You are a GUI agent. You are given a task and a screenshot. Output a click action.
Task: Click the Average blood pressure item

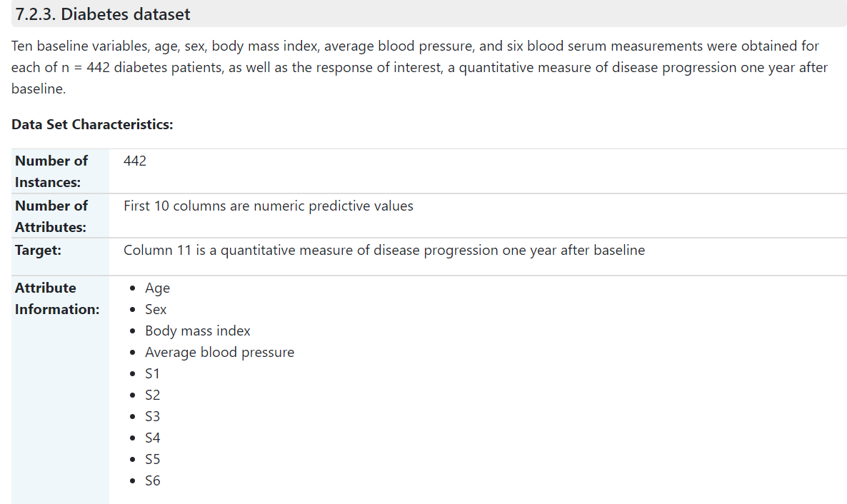point(219,352)
